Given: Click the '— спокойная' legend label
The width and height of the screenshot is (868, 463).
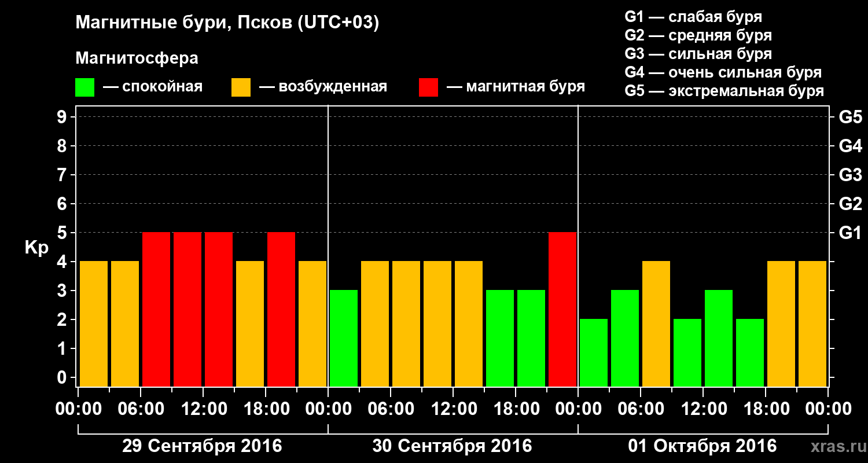Looking at the screenshot, I should [x=153, y=87].
